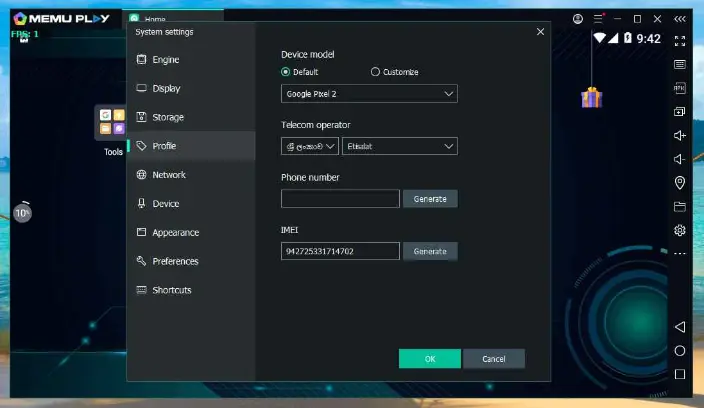Open the Etisalat operator dropdown

click(x=399, y=146)
